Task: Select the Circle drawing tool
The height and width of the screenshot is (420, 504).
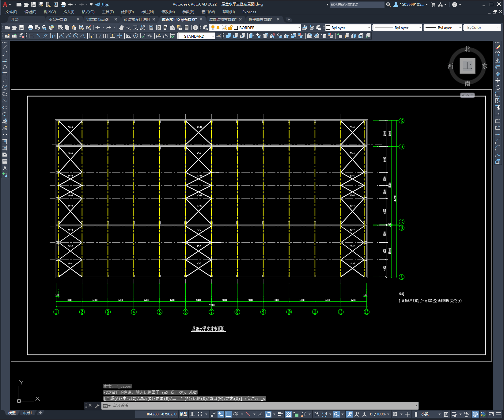Action: point(5,87)
